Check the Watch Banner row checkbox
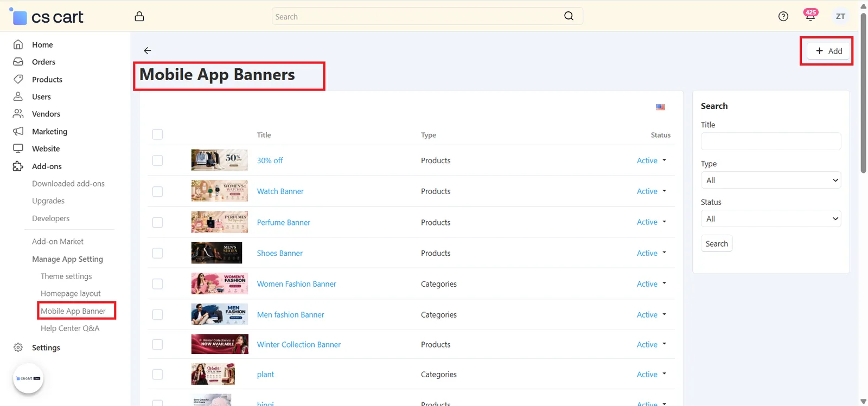 (x=157, y=191)
